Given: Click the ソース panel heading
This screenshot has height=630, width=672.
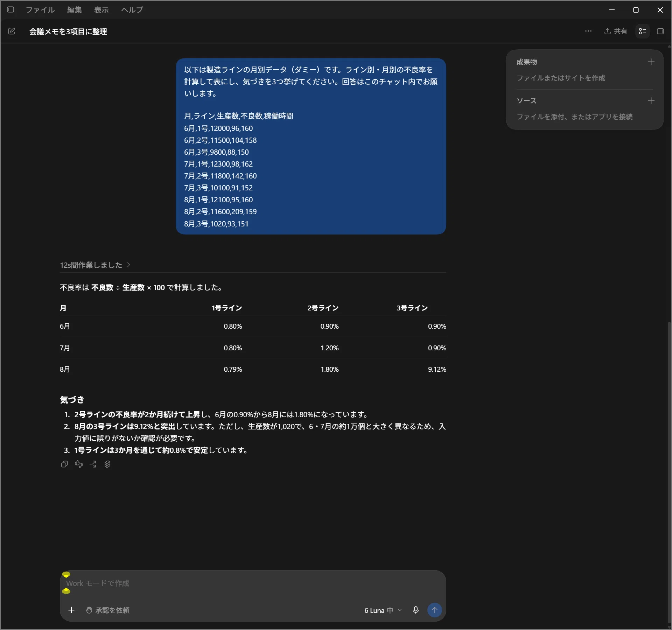Looking at the screenshot, I should click(x=526, y=101).
